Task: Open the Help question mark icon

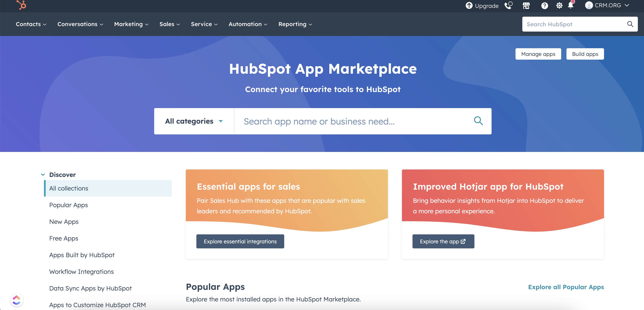Action: point(544,5)
